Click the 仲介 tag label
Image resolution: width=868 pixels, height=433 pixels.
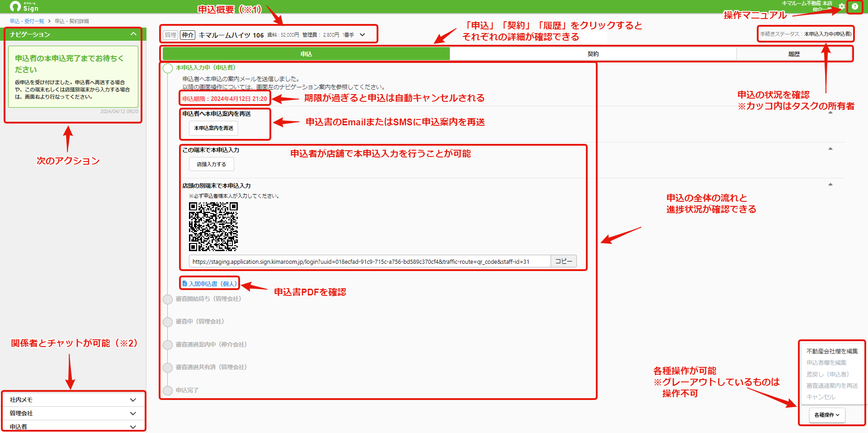[x=188, y=35]
